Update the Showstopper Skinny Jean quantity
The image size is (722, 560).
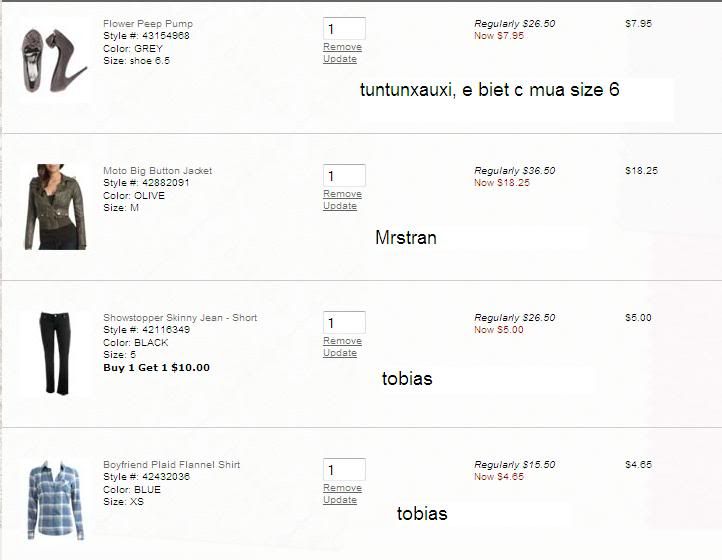[x=340, y=353]
